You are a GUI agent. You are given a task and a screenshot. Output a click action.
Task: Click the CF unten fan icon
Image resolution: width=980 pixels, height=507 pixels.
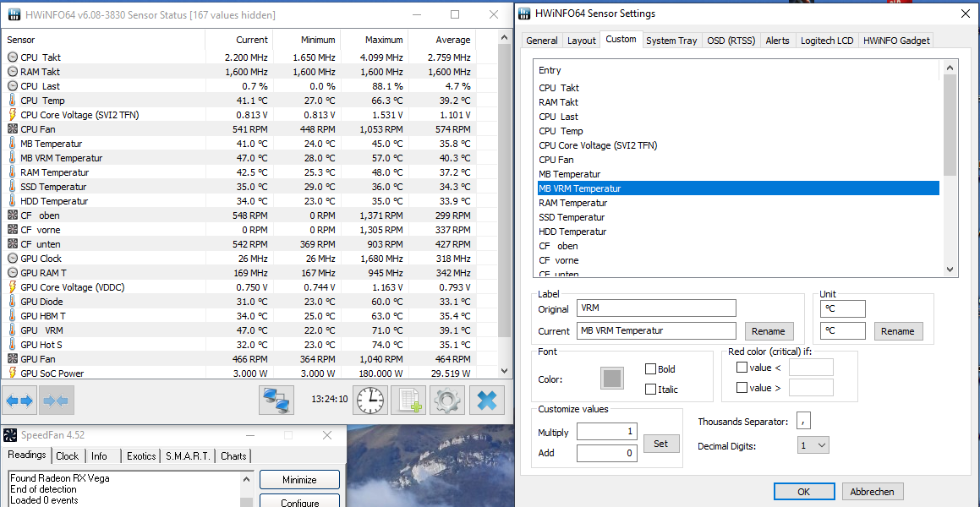click(x=13, y=244)
